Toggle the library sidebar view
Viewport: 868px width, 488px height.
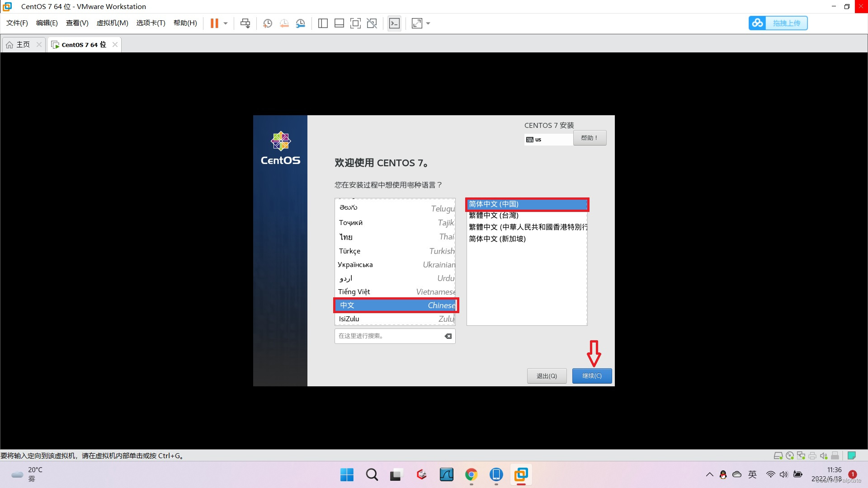(x=323, y=23)
